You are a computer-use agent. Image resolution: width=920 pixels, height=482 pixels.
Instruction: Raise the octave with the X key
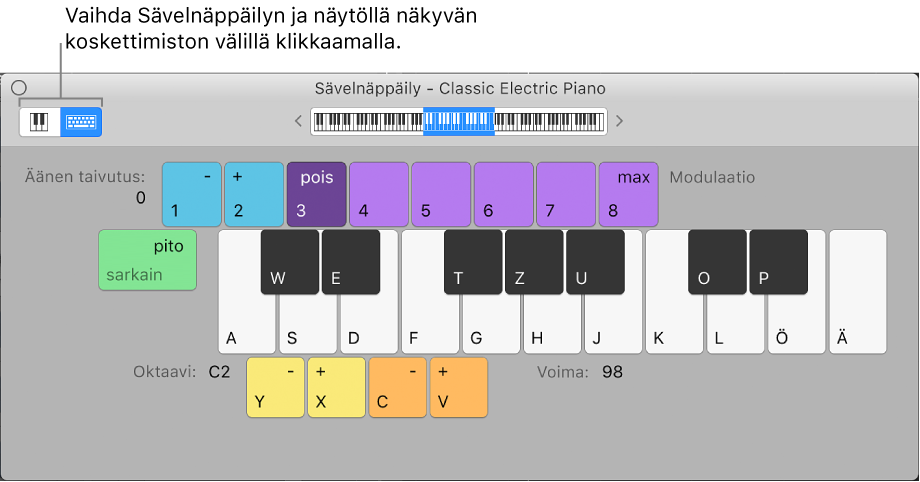(336, 387)
